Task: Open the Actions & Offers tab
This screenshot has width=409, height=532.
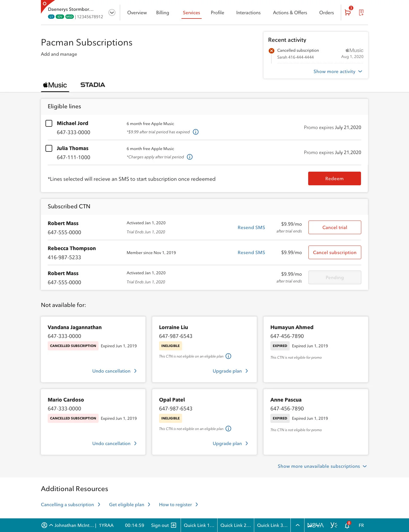Action: (290, 13)
